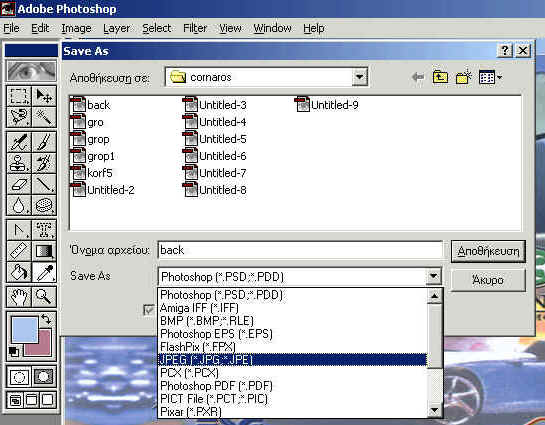Select the file named korf5
545x425 pixels.
pyautogui.click(x=91, y=173)
